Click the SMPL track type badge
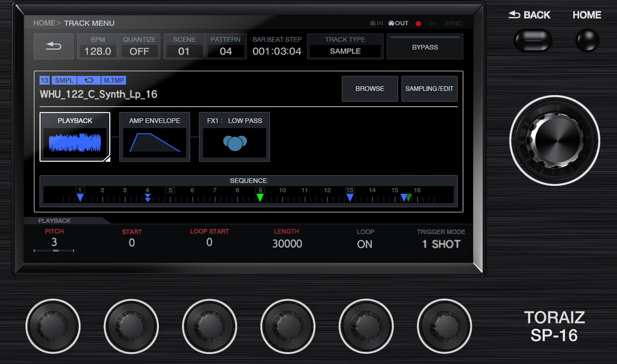 [x=64, y=80]
